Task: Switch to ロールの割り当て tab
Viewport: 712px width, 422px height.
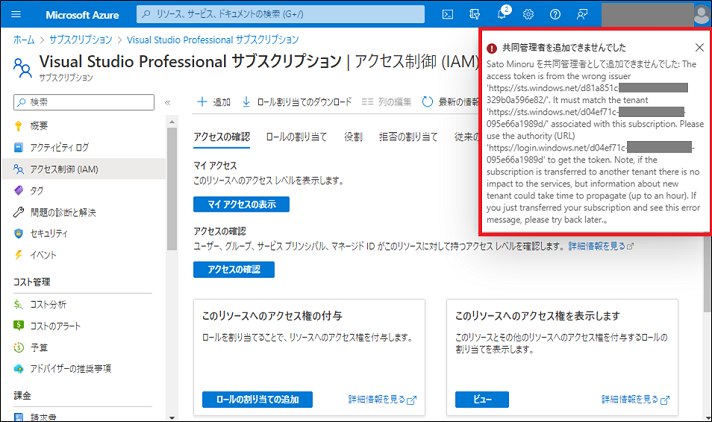Action: pos(297,137)
